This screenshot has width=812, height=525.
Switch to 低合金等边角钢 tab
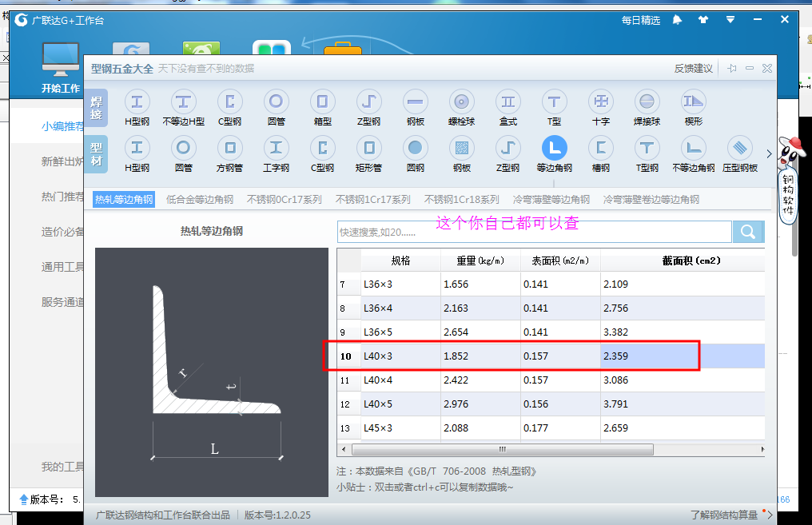pos(199,199)
